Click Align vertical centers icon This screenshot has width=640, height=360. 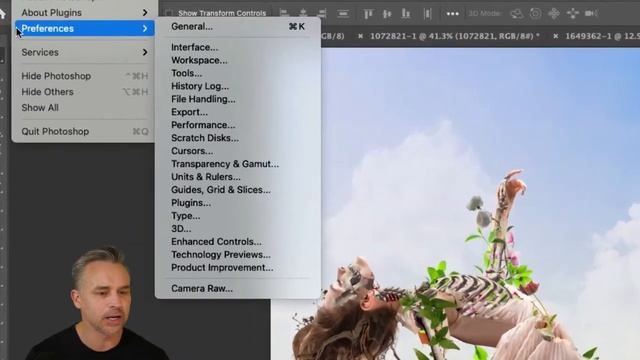(x=387, y=13)
